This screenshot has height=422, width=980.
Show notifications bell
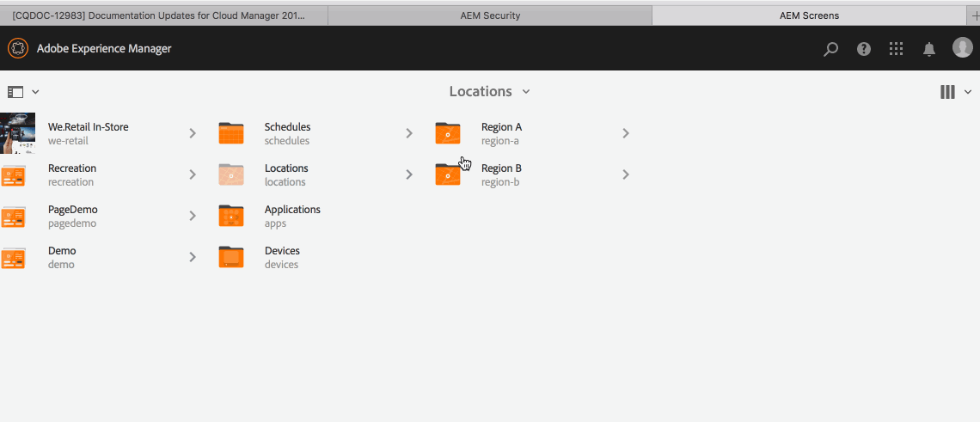(x=929, y=49)
